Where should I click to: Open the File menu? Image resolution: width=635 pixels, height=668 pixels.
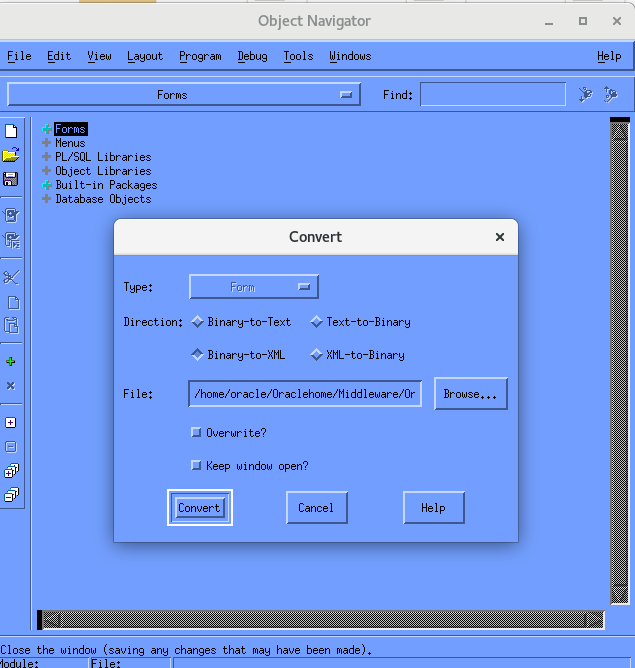pos(19,56)
